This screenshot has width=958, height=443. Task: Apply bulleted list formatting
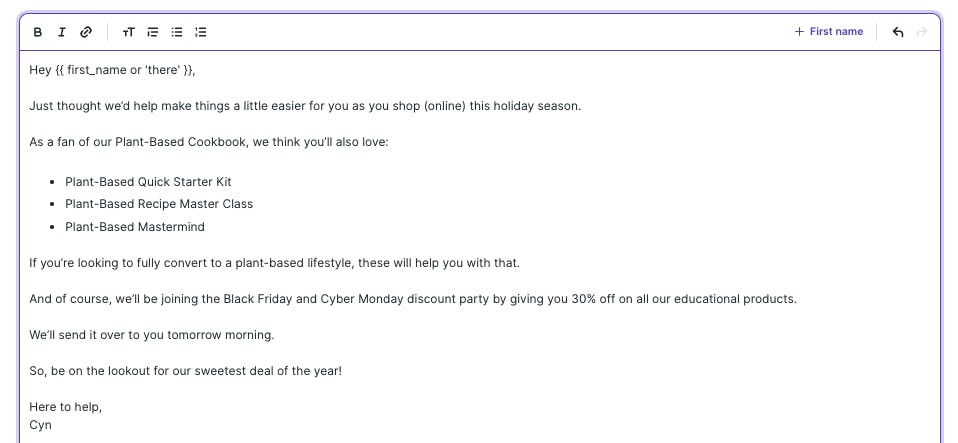(x=177, y=32)
